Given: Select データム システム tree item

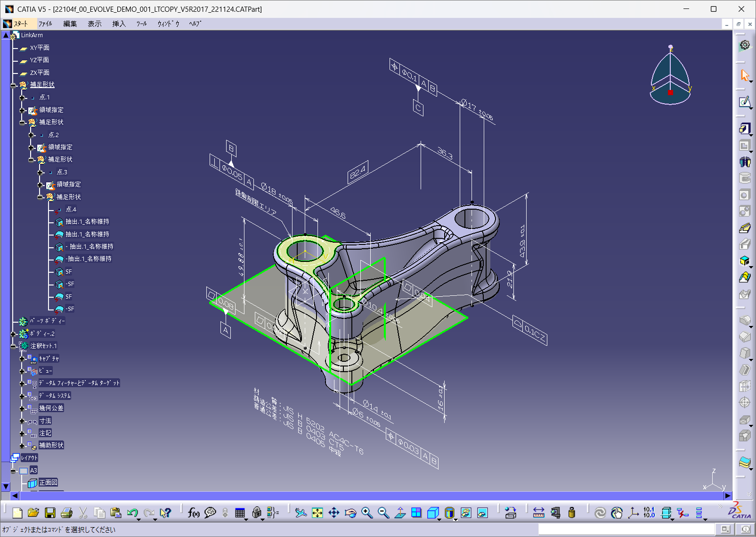Looking at the screenshot, I should pyautogui.click(x=55, y=396).
